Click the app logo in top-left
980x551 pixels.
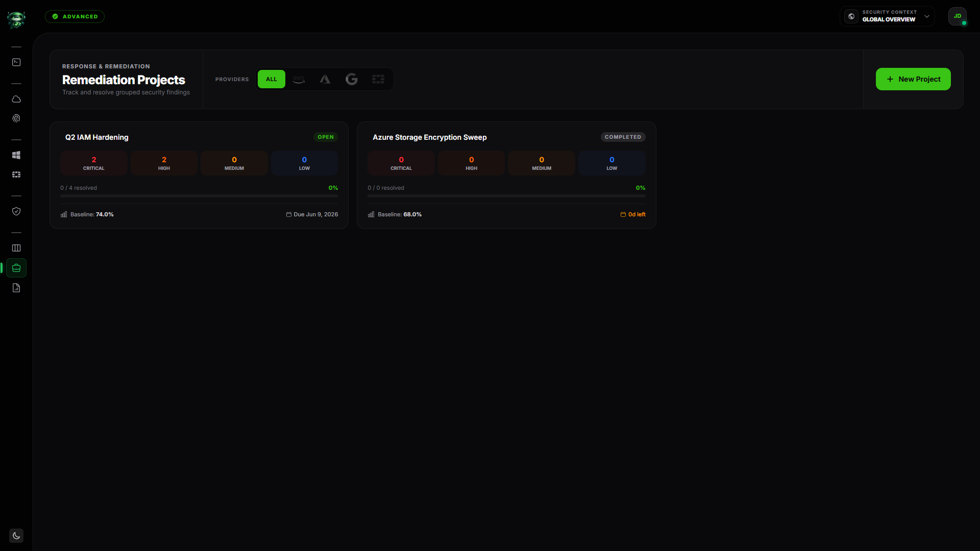[x=16, y=19]
